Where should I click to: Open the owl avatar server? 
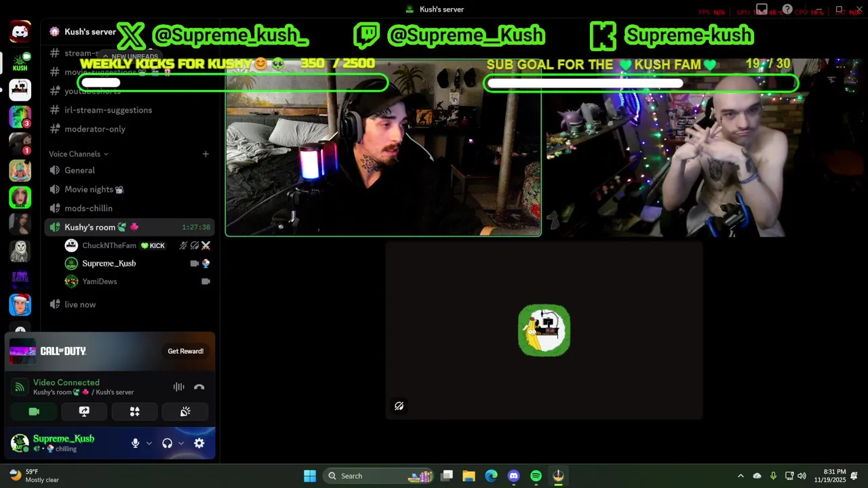coord(20,251)
